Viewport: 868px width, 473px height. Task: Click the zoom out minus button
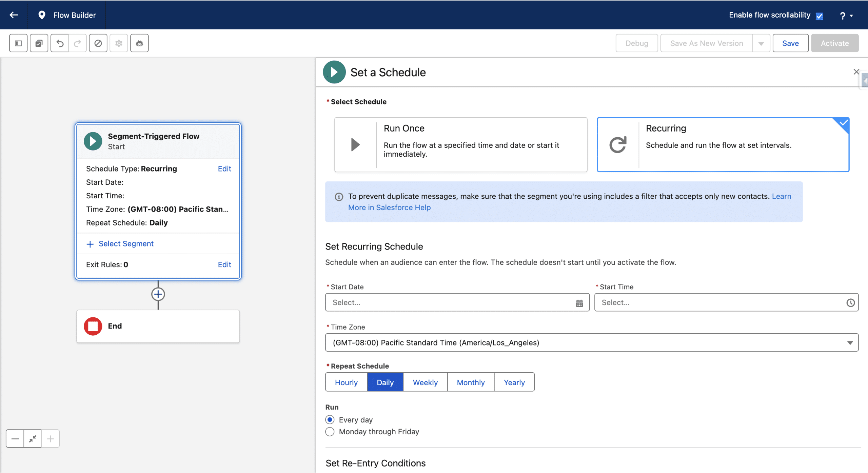click(x=15, y=439)
